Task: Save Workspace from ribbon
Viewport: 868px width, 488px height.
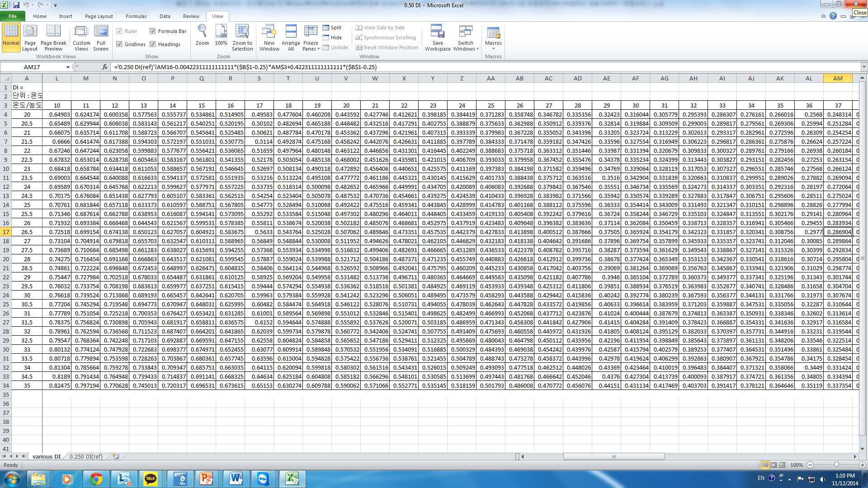Action: tap(438, 38)
